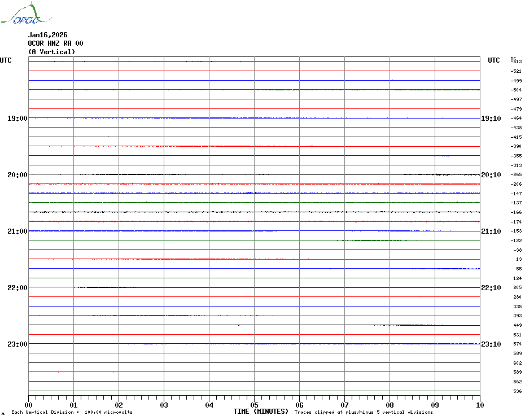Click the '(A Vertical)' channel label
The image size is (525, 420).
point(51,51)
